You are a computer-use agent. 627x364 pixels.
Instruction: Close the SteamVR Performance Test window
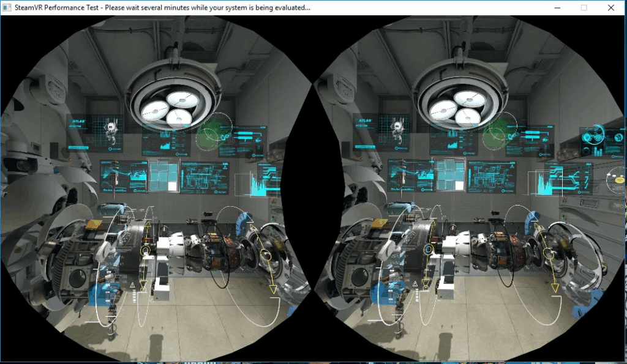tap(611, 7)
